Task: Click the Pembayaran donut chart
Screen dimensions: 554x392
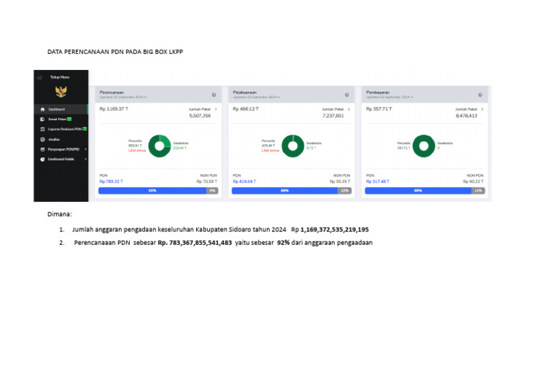Action: 423,146
